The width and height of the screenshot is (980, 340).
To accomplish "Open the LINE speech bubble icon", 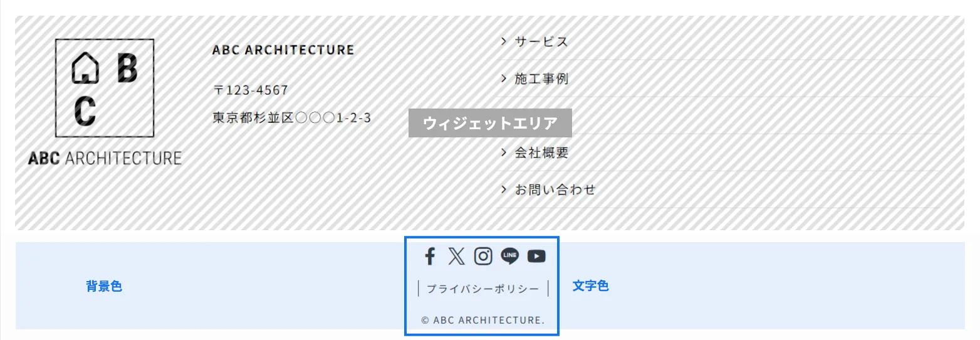I will tap(509, 256).
